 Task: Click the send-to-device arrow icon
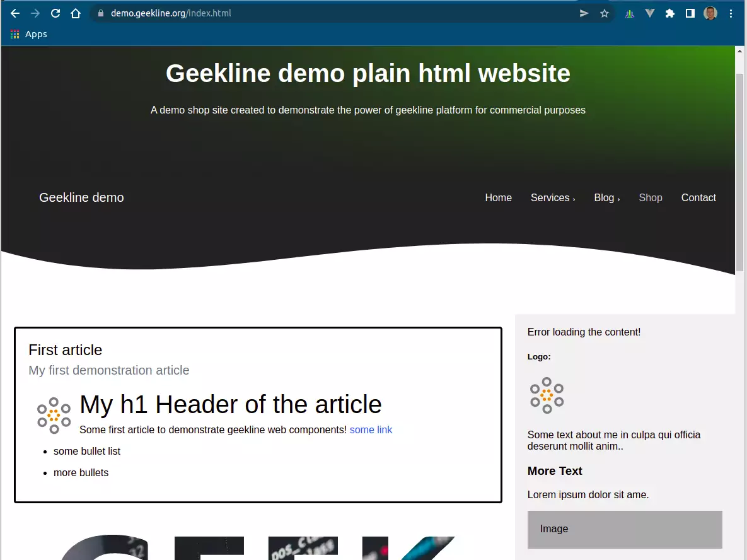click(583, 13)
